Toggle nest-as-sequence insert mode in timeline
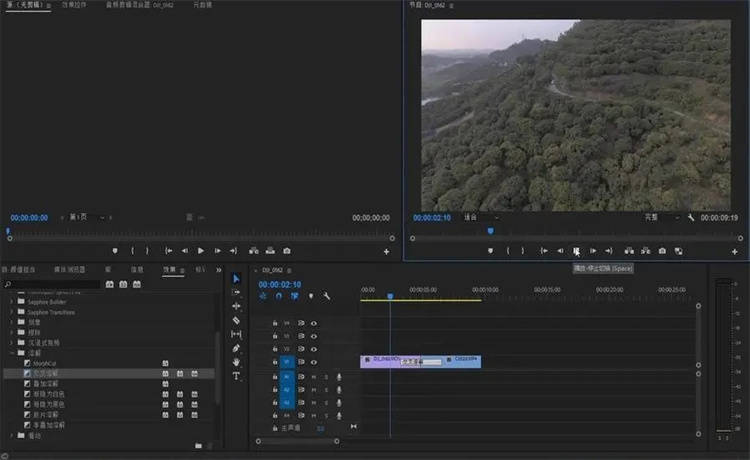The image size is (750, 460). (x=263, y=296)
